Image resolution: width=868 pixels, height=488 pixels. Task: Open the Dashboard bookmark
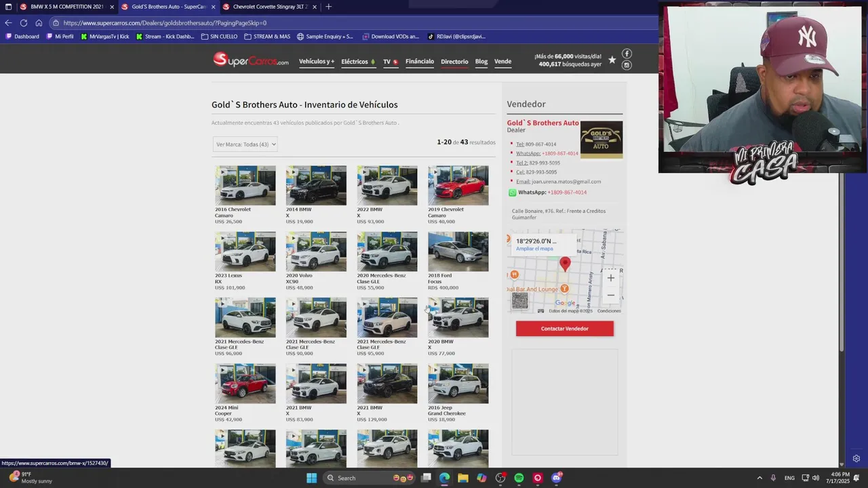tap(22, 37)
